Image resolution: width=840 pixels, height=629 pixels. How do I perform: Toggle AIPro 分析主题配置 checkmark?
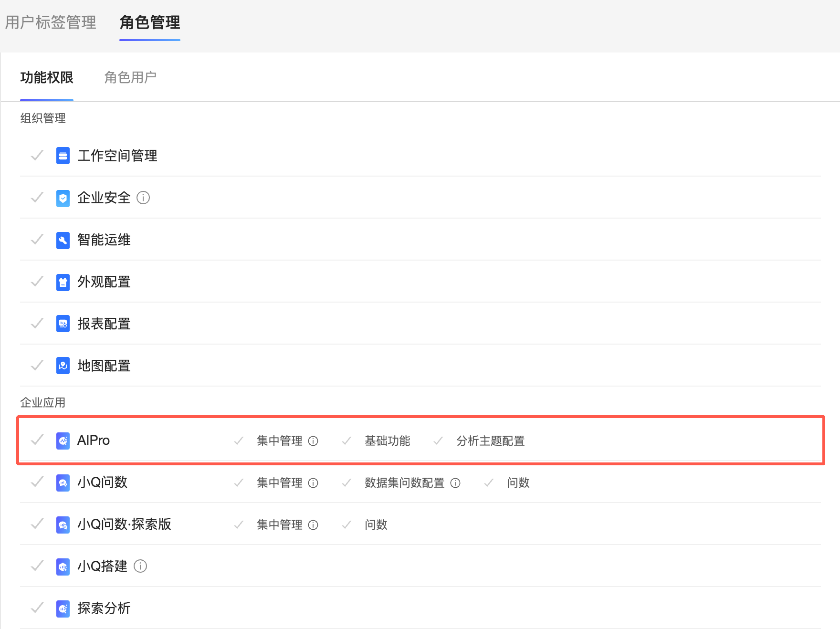point(438,440)
